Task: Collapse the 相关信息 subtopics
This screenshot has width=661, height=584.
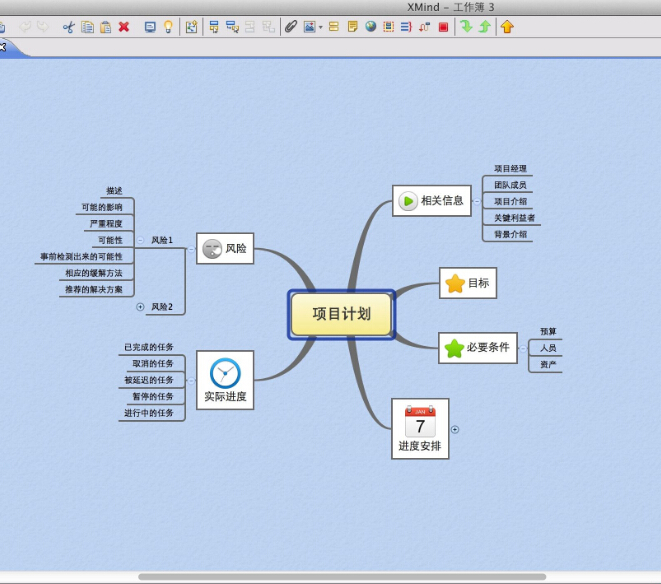Action: pos(477,201)
